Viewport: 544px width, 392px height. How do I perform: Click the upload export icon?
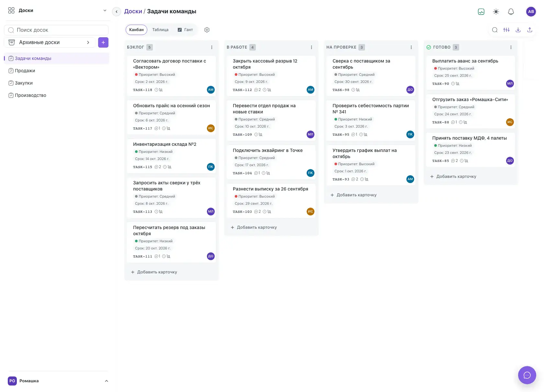(x=530, y=30)
